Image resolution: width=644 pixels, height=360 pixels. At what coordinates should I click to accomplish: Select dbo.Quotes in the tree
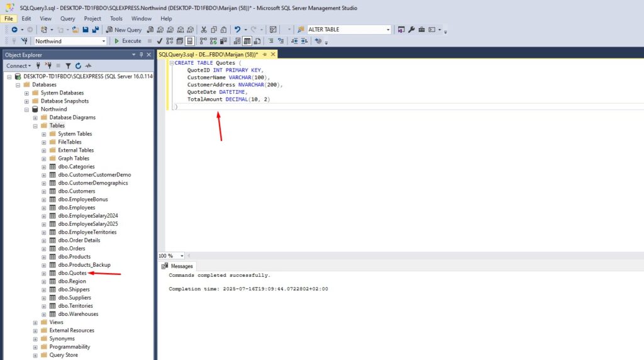[72, 273]
